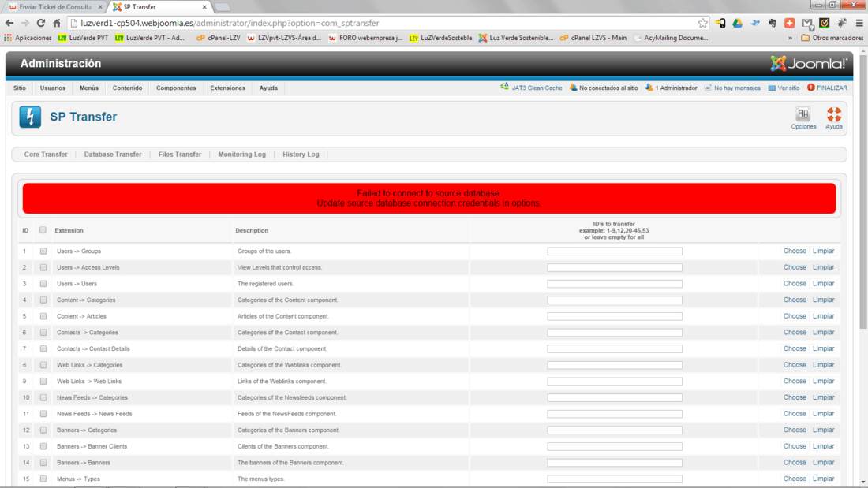Close the SP Transfer browser tab
This screenshot has width=868, height=488.
[x=204, y=7]
